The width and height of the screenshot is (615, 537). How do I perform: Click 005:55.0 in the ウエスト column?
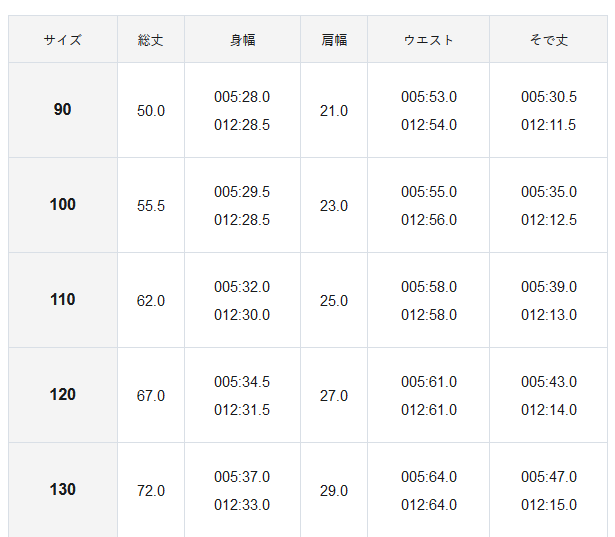tap(429, 192)
